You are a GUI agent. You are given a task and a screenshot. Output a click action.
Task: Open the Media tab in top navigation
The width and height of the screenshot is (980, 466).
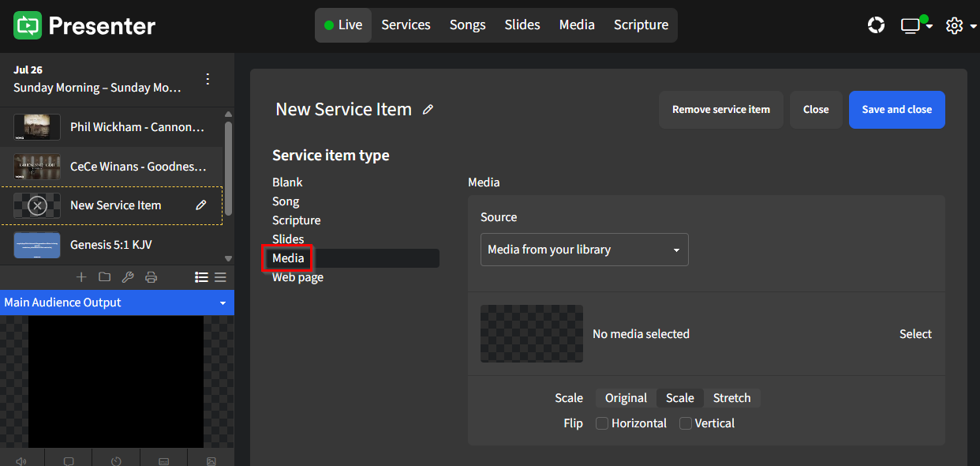pos(577,25)
